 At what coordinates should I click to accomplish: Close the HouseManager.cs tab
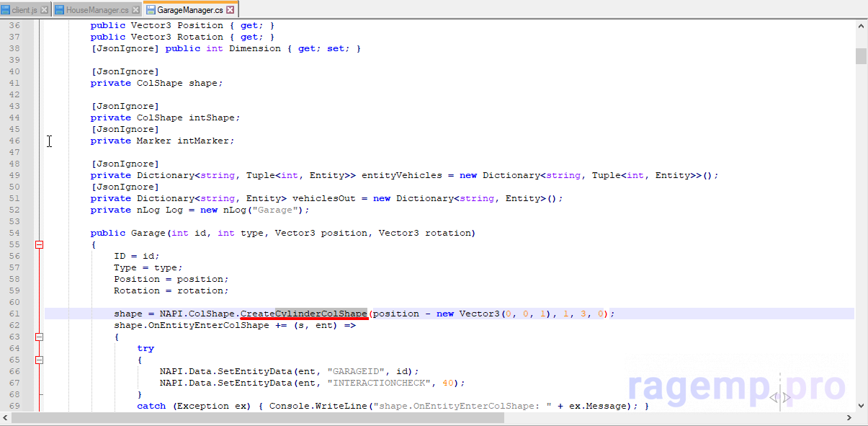(x=135, y=10)
